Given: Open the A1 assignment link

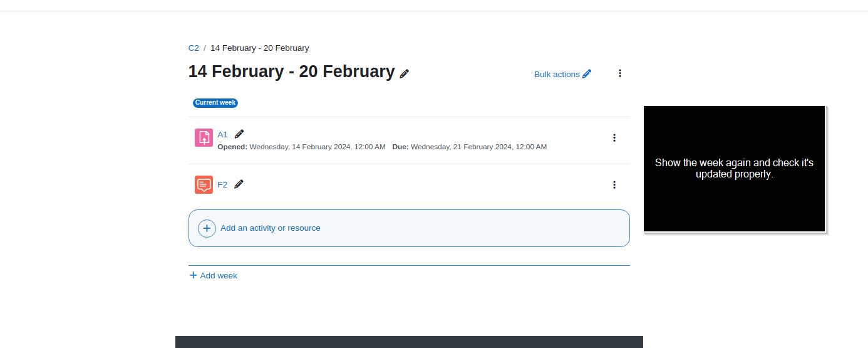Looking at the screenshot, I should [x=223, y=134].
